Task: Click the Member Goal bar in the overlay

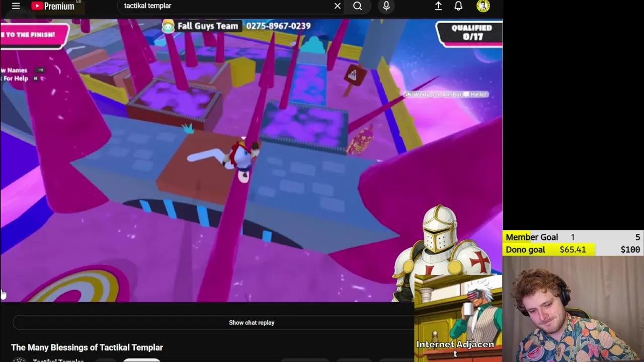Action: click(x=573, y=237)
